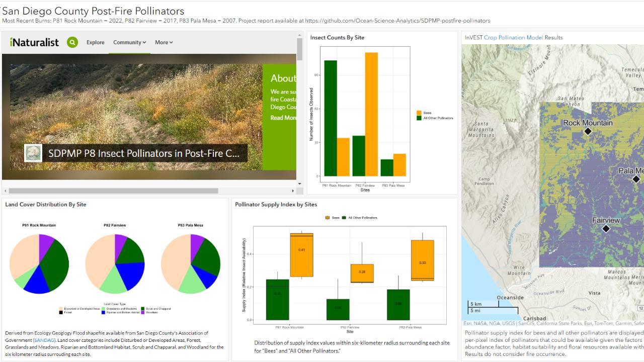
Task: Select the Fairview diamond marker on map
Action: [x=607, y=229]
